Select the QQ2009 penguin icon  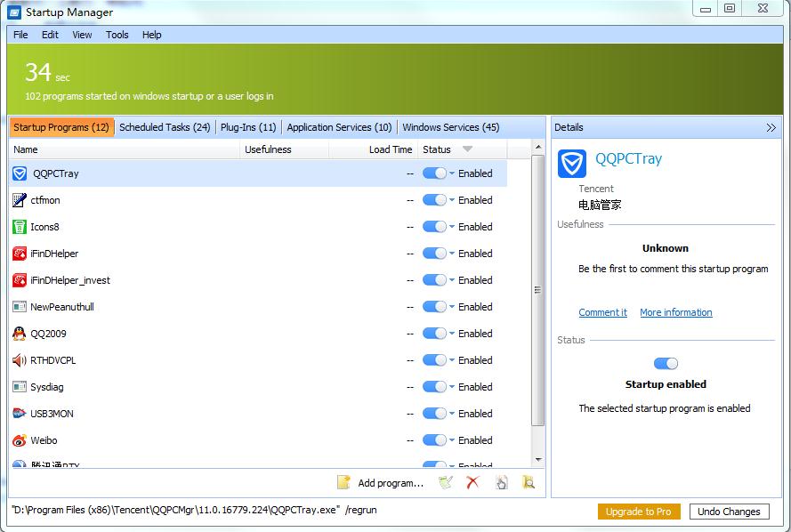[x=20, y=334]
